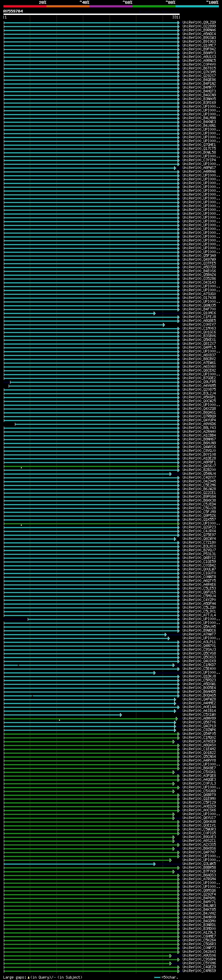This screenshot has width=222, height=980.
Task: Select the UniRef100_B4J6N1 label
Action: [x=199, y=125]
